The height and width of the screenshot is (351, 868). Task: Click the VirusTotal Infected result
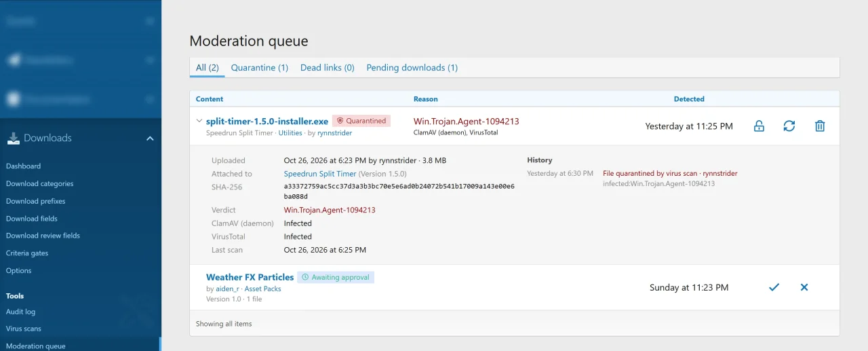pos(298,237)
